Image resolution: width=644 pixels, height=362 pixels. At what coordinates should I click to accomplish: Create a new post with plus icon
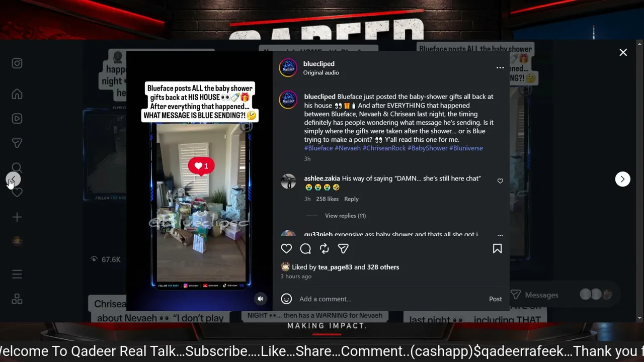17,217
